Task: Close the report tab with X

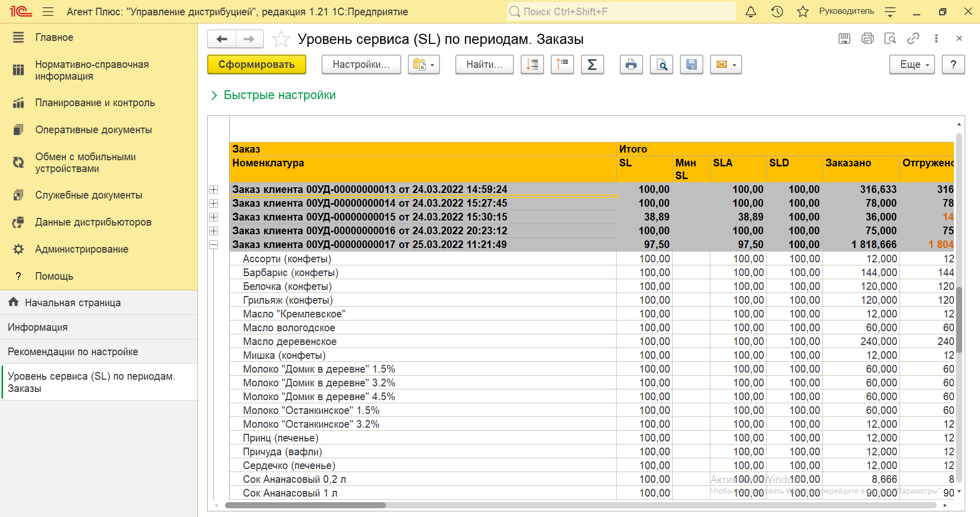Action: pyautogui.click(x=959, y=38)
